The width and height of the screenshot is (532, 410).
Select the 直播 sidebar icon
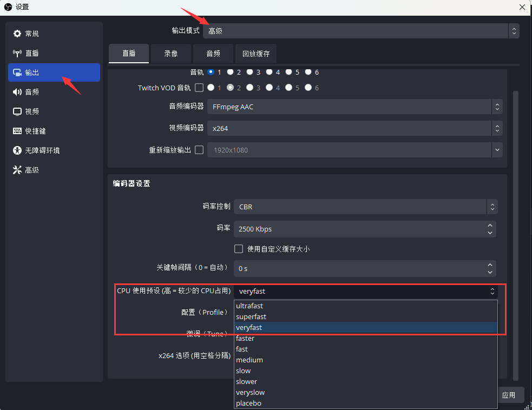[31, 53]
